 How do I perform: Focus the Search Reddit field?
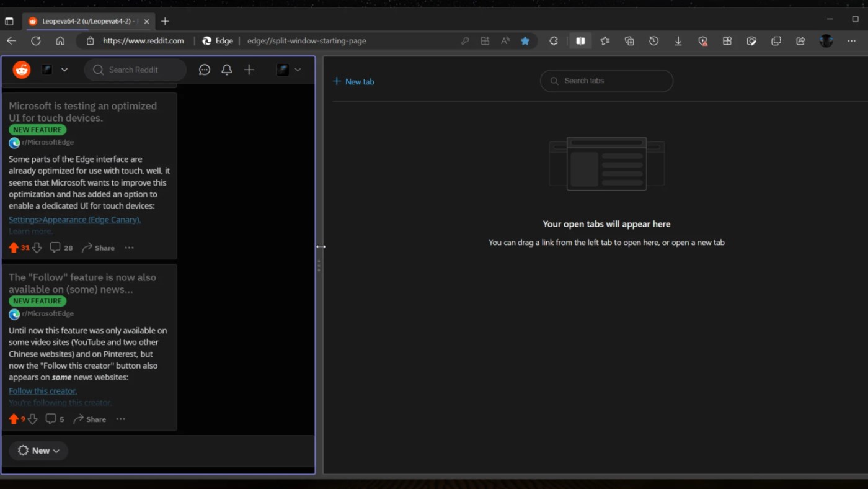pos(135,70)
